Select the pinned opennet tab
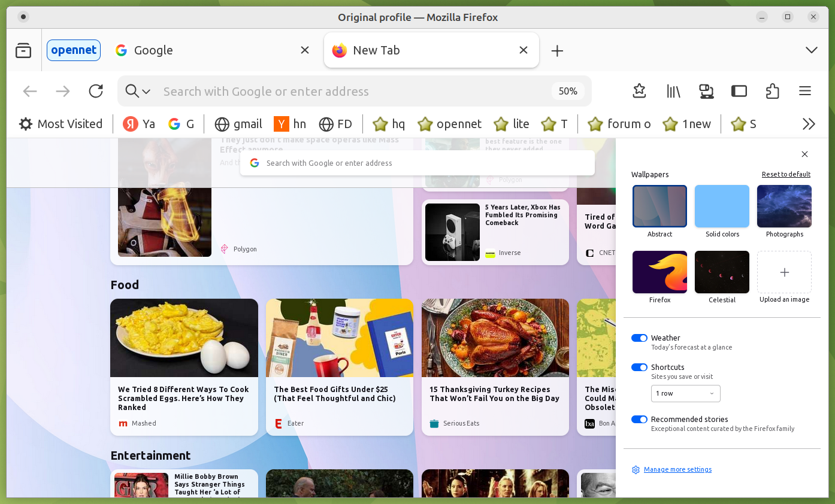The width and height of the screenshot is (835, 504). click(74, 50)
